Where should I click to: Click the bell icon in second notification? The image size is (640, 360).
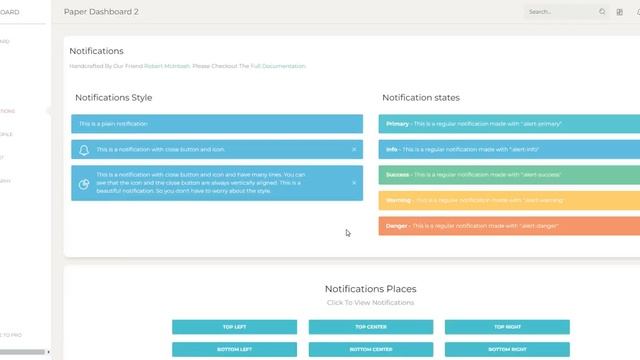pos(84,150)
